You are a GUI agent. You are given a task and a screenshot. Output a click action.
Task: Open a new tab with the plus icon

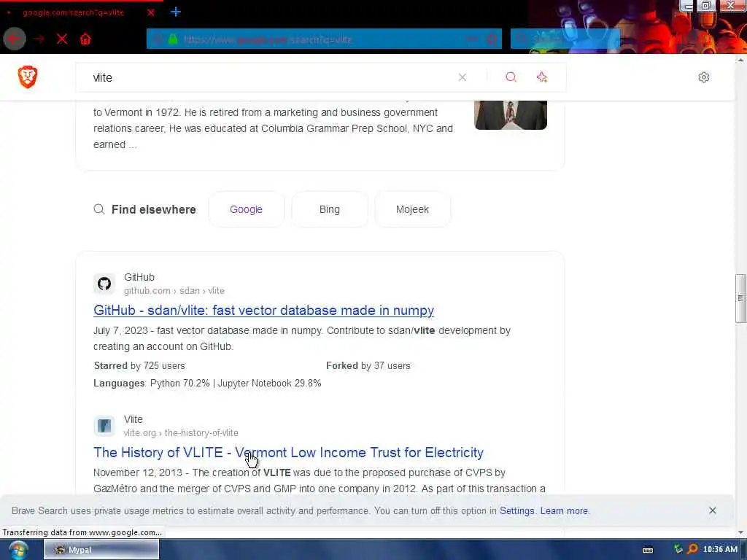point(176,12)
